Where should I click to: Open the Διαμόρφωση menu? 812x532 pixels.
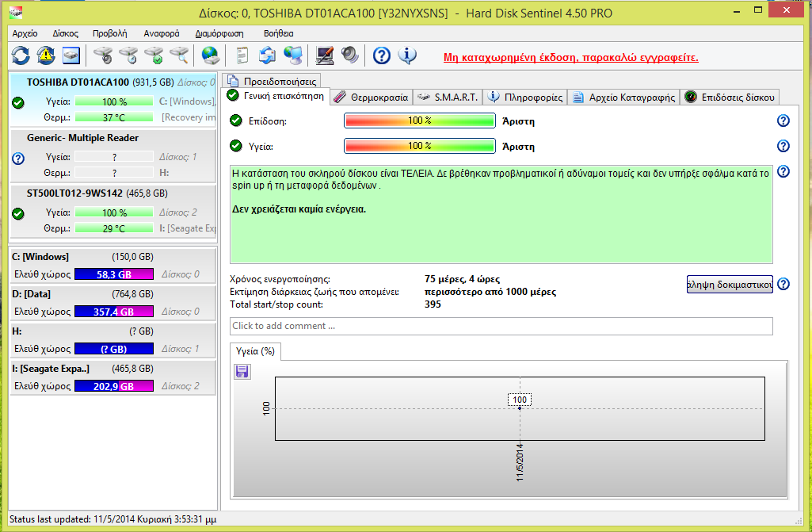(219, 33)
